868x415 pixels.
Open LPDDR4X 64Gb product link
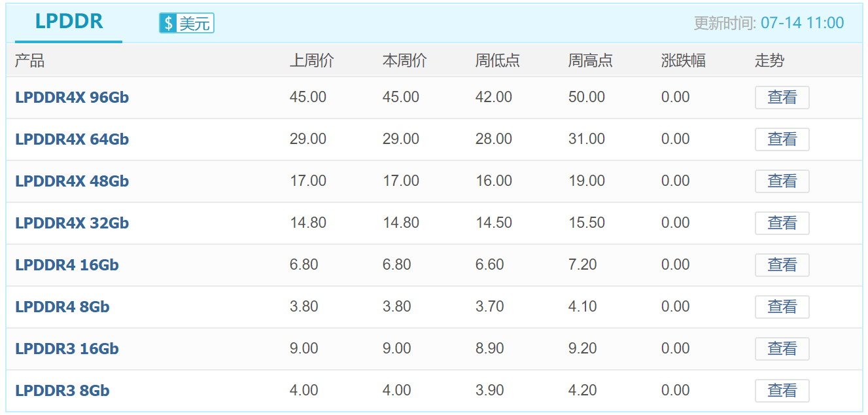pyautogui.click(x=72, y=139)
